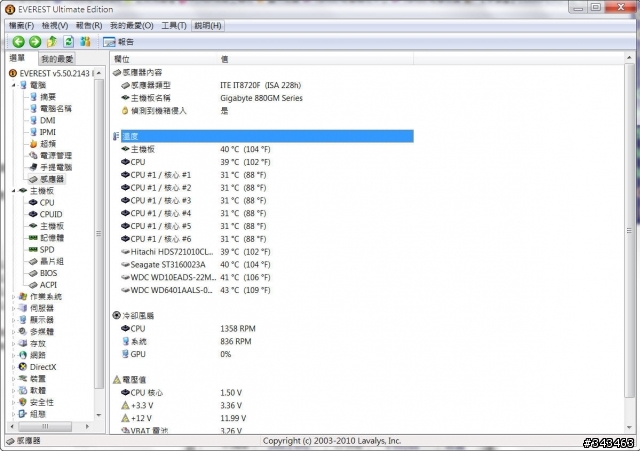Click the 軟體 icon in tree
This screenshot has height=451, width=640.
[x=23, y=391]
